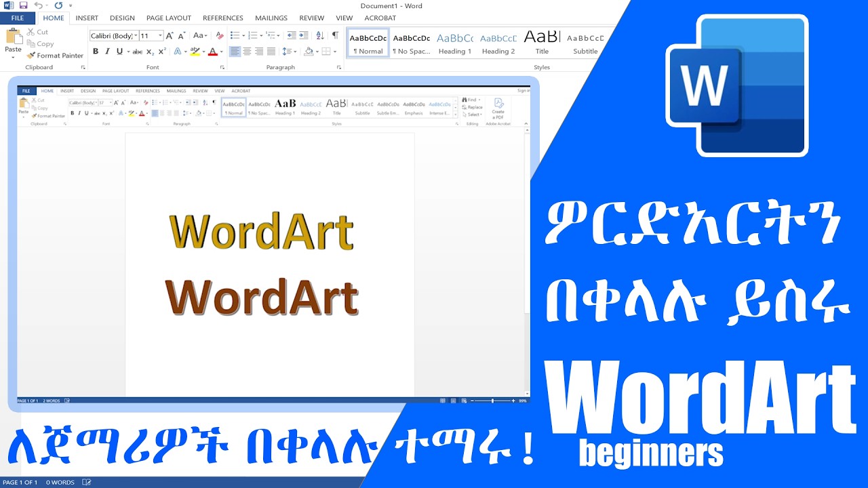The width and height of the screenshot is (868, 488).
Task: Click Replace in the embedded Word window
Action: pos(473,107)
